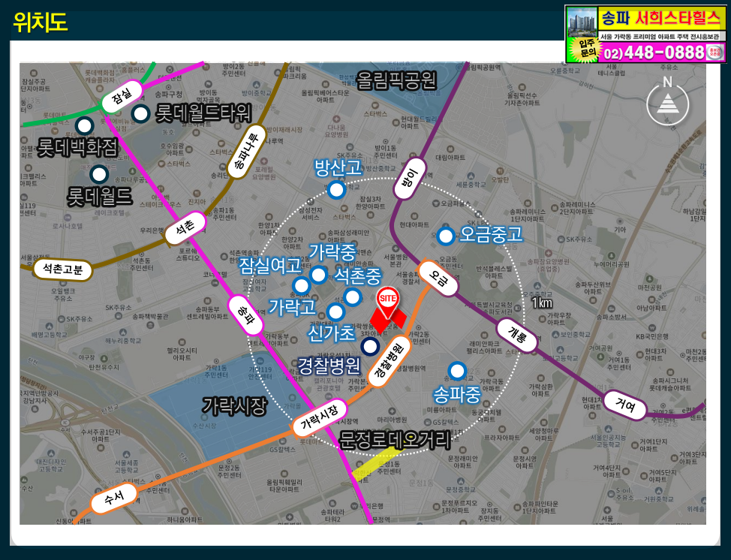Click the 송파 서희스타힐스 banner title
Viewport: 731px width, 560px height.
click(660, 19)
